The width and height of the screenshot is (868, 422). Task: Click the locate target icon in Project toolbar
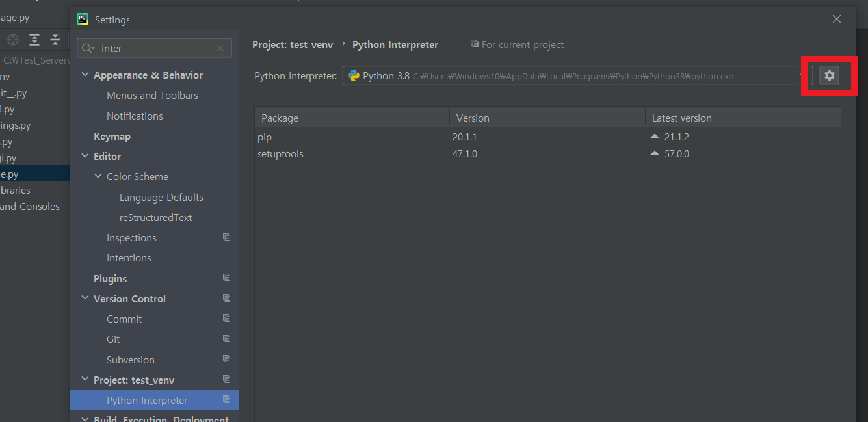click(13, 40)
